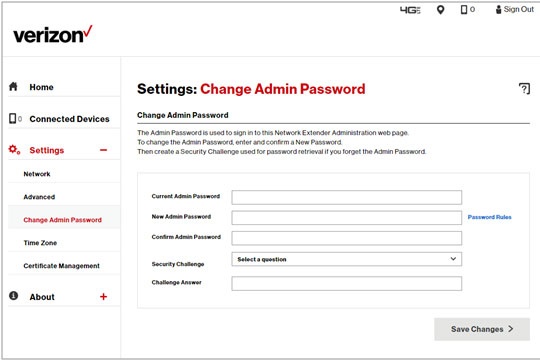Viewport: 540px width, 361px height.
Task: Open Certificate Management page
Action: [61, 266]
